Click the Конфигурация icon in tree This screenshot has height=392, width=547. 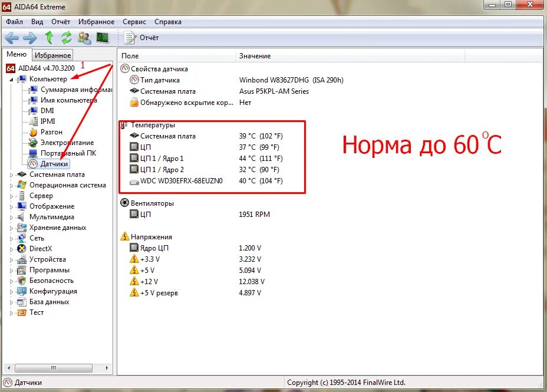coord(22,291)
